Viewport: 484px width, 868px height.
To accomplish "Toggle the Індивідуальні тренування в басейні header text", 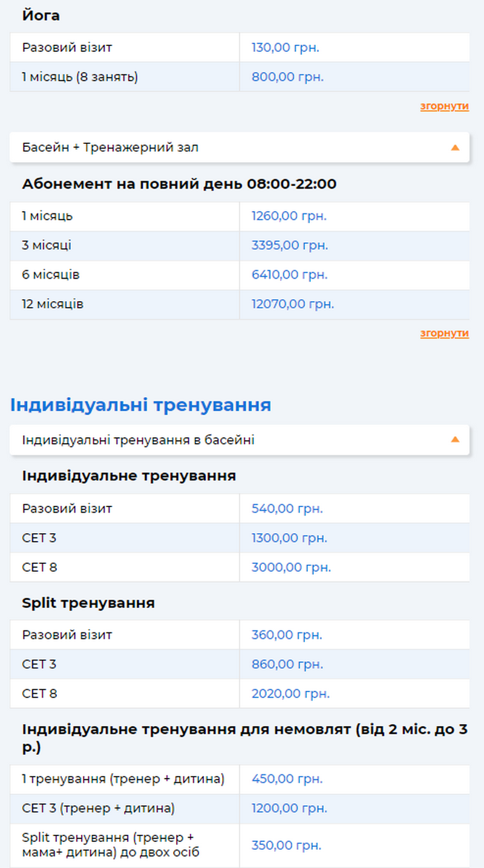I will pos(138,440).
